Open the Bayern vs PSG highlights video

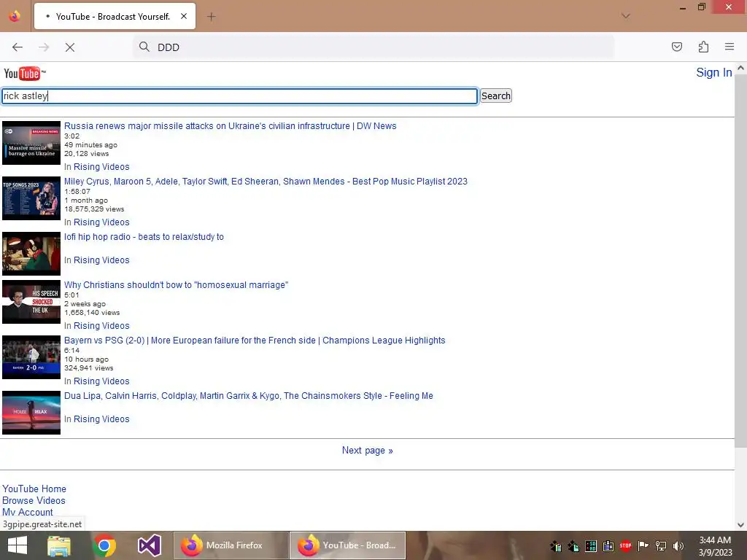coord(255,341)
